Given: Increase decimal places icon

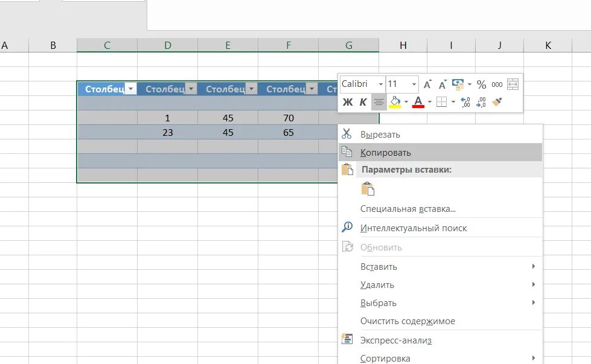Looking at the screenshot, I should pyautogui.click(x=465, y=102).
